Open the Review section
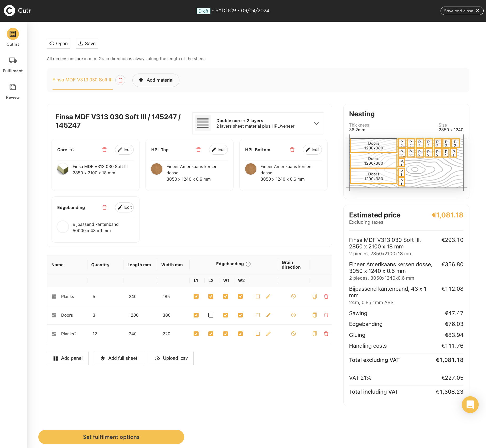The height and width of the screenshot is (448, 486). point(13,91)
